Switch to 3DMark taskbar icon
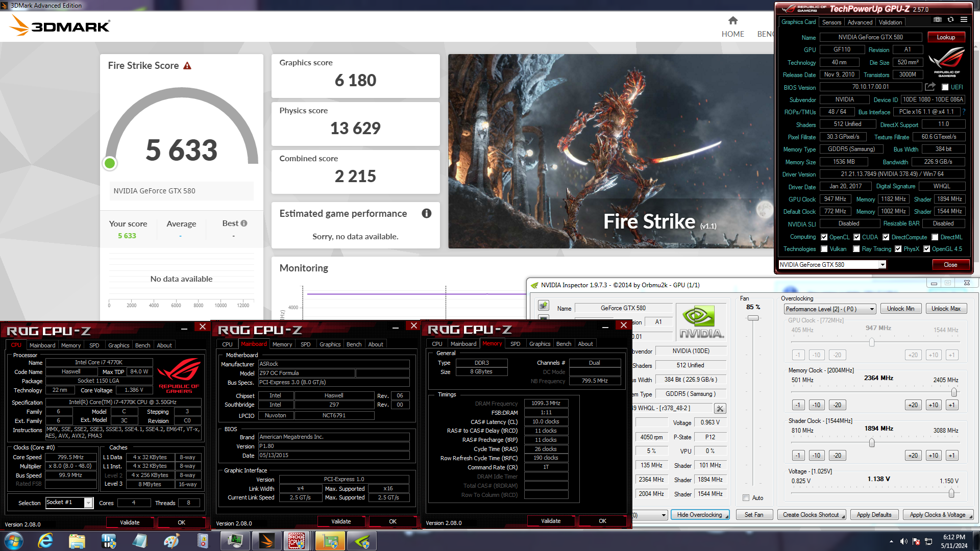 pyautogui.click(x=266, y=541)
